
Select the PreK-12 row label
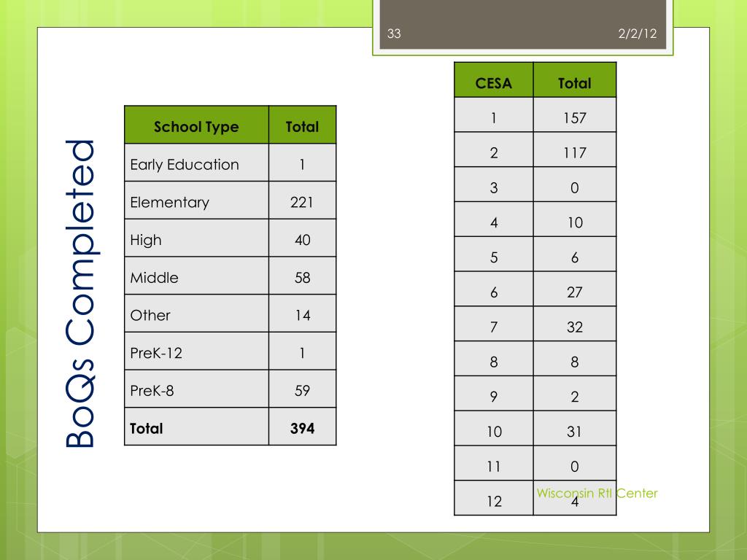click(156, 353)
